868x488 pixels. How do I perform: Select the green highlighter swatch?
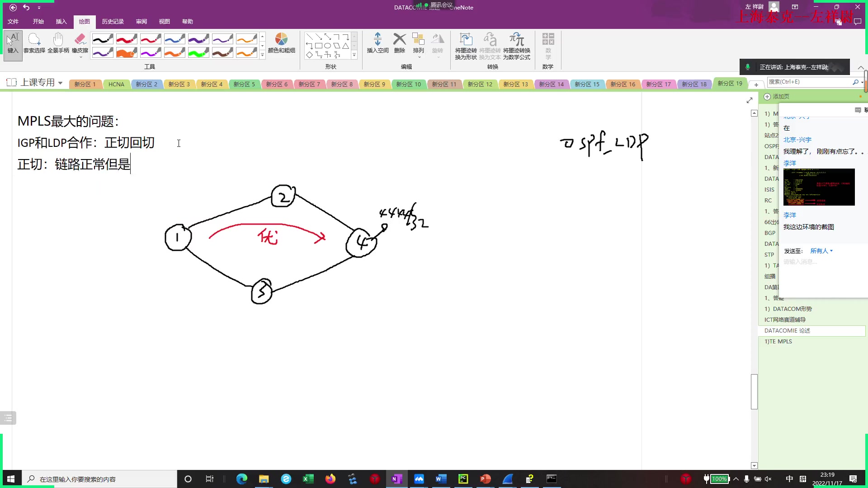(198, 53)
